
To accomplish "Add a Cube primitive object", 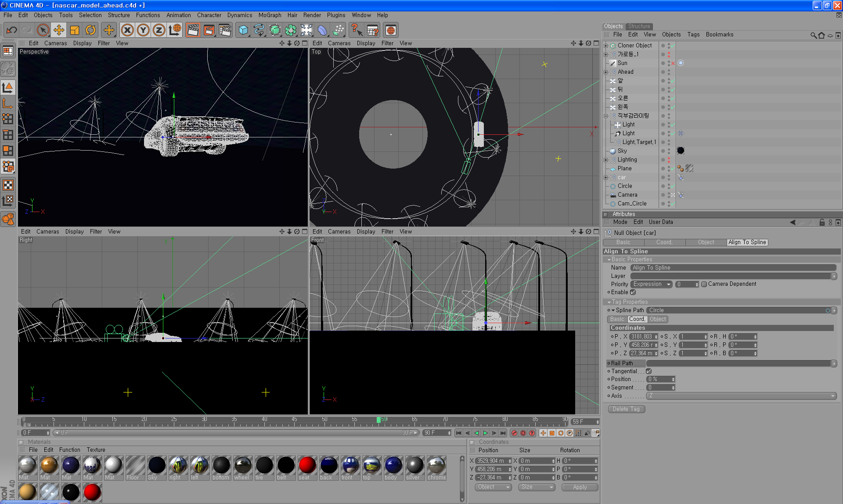I will coord(243,30).
